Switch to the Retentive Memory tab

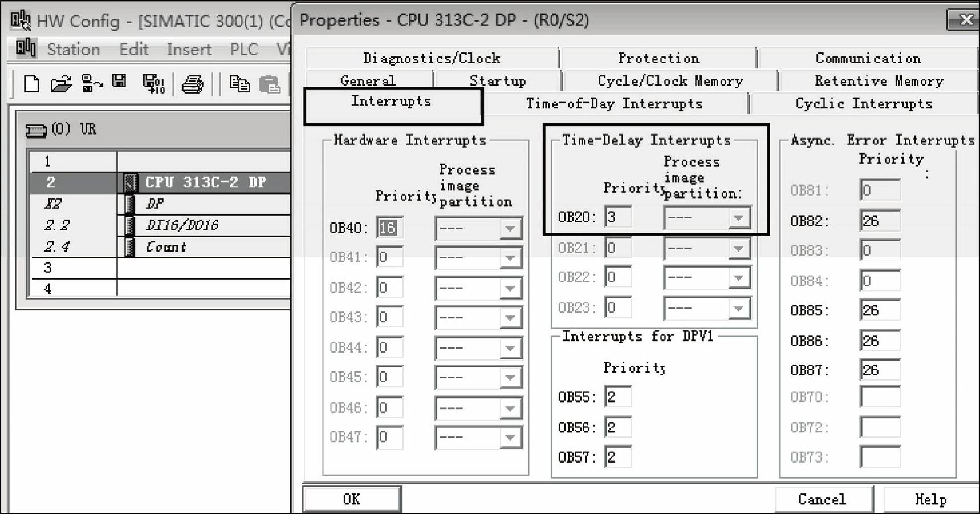[x=879, y=80]
